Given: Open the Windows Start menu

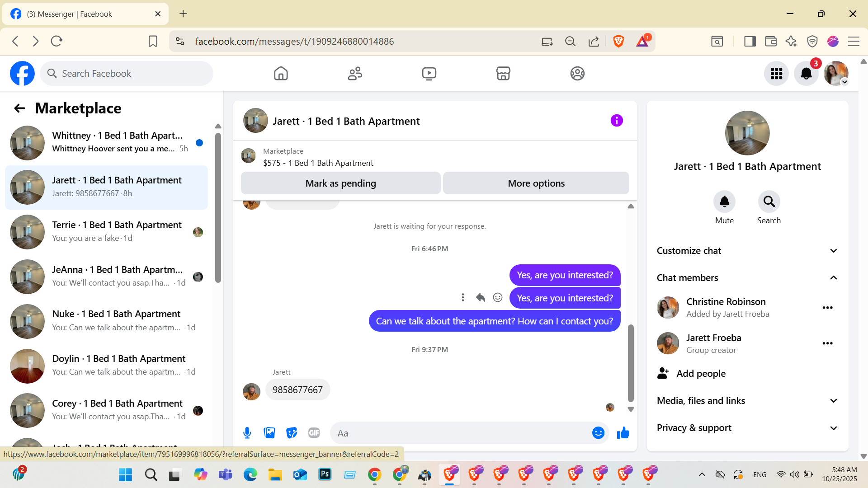Looking at the screenshot, I should [x=125, y=474].
